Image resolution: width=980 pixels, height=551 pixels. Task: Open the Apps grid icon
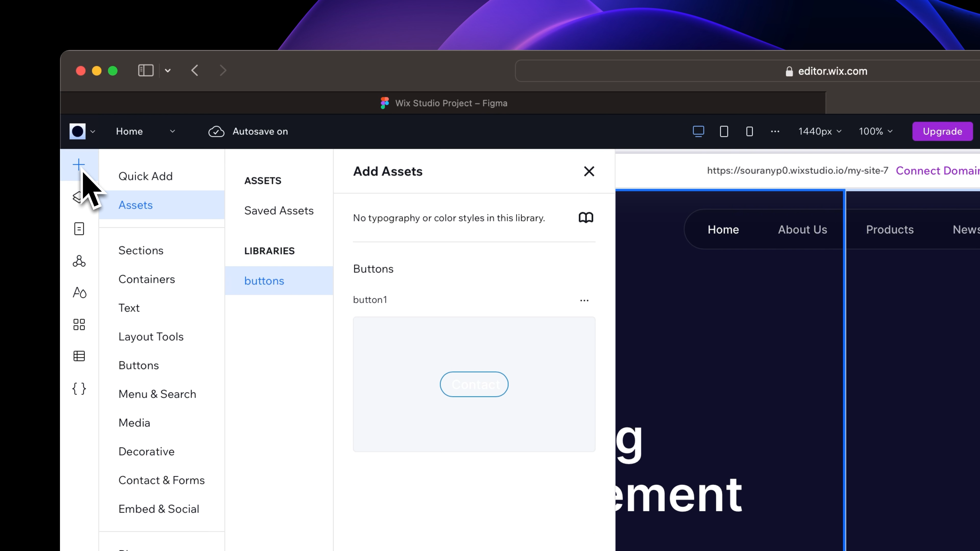point(79,324)
